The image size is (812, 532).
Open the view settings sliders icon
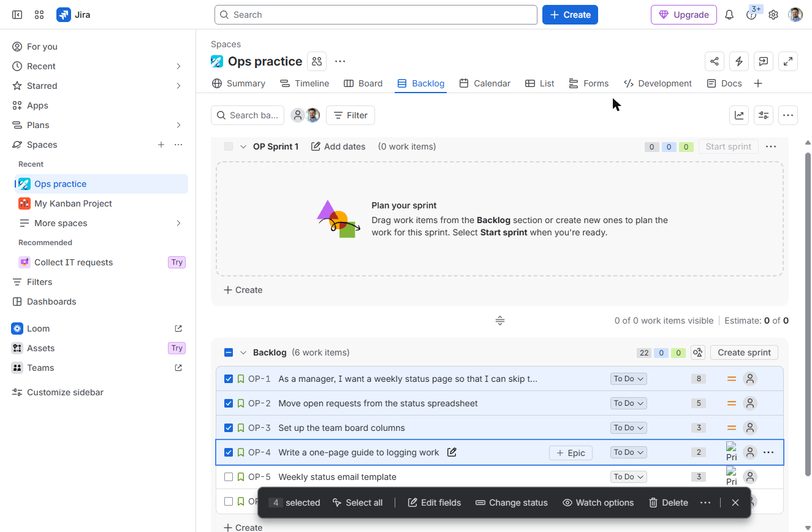(x=764, y=115)
